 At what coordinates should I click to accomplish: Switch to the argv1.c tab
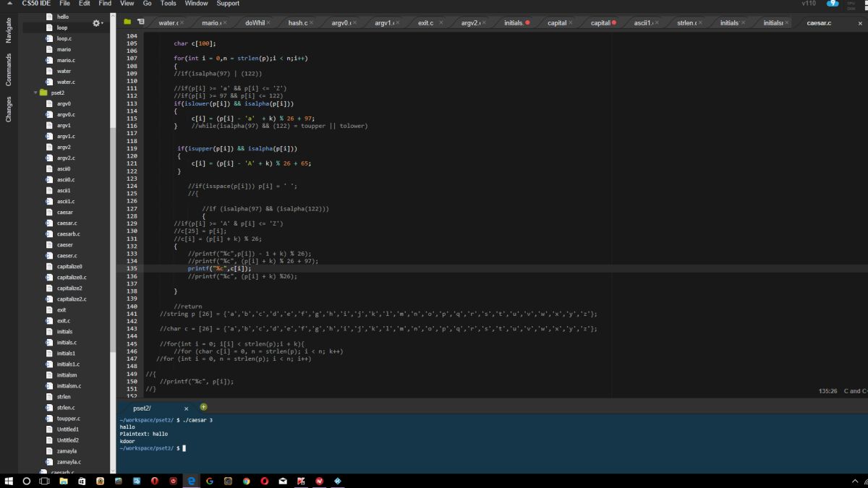[383, 23]
